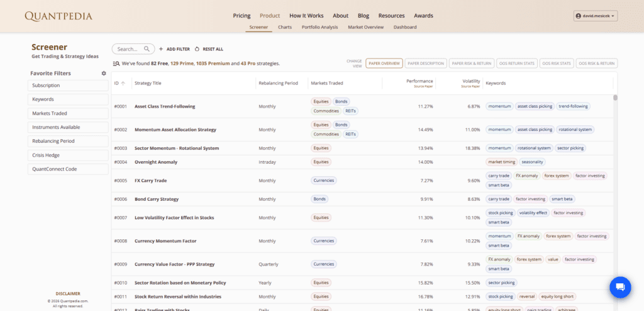Screen dimensions: 644x311
Task: Open Sector Rotation based on Monetary Policy
Action: (x=180, y=283)
